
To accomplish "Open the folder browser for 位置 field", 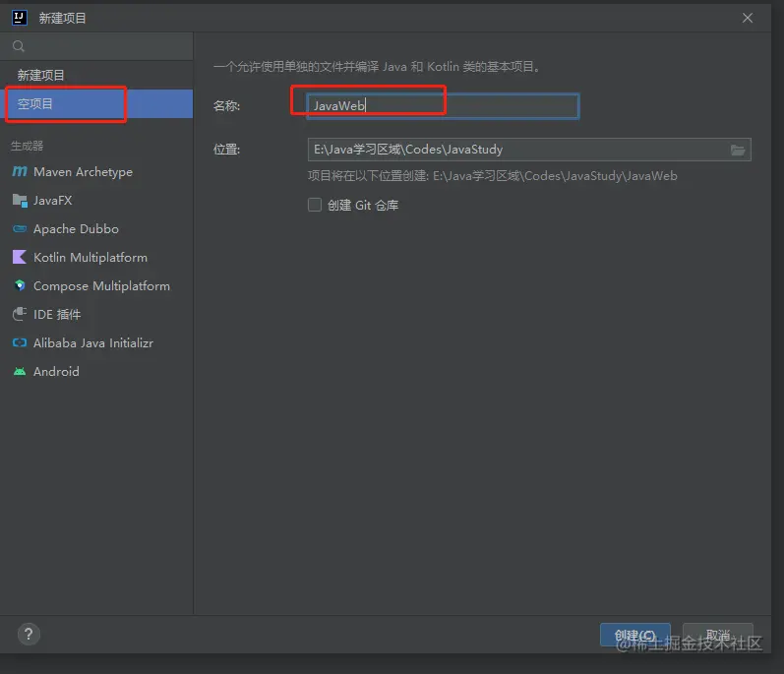I will [738, 150].
